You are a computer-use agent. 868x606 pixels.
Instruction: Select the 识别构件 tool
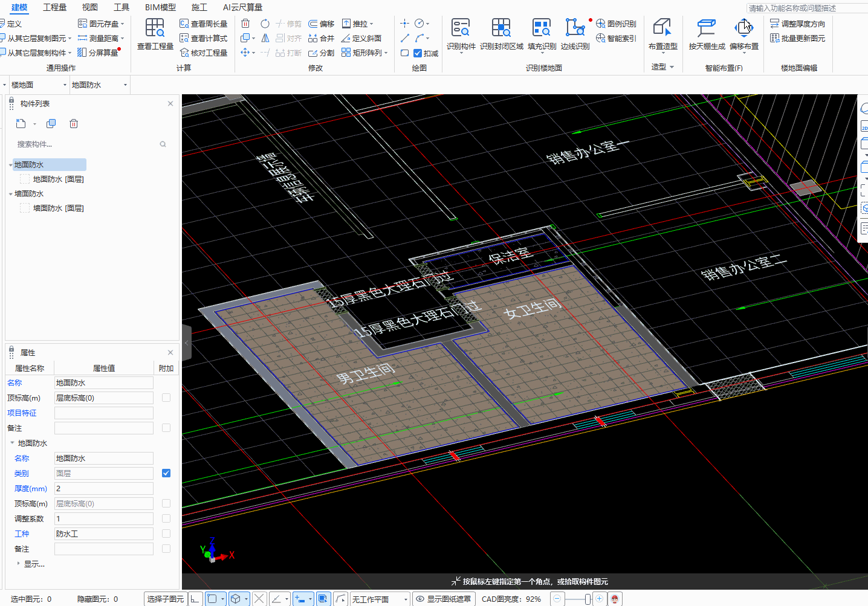point(461,28)
